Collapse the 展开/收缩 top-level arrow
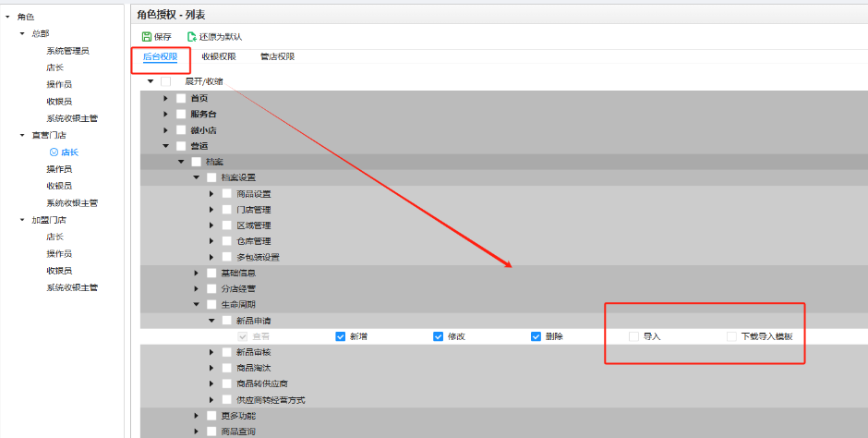This screenshot has width=868, height=438. pos(151,82)
